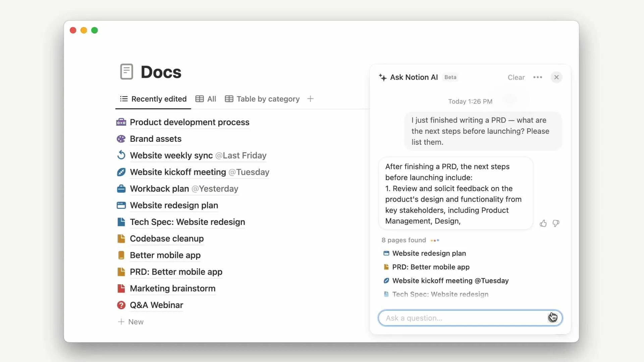The width and height of the screenshot is (644, 362).
Task: Click the PRD: Better mobile app document icon in the Docs list
Action: coord(121,272)
